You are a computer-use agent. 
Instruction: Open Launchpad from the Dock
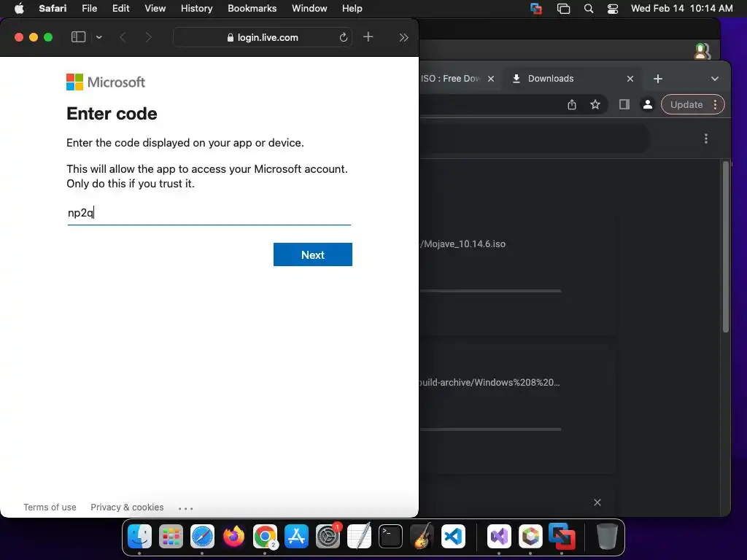tap(171, 537)
